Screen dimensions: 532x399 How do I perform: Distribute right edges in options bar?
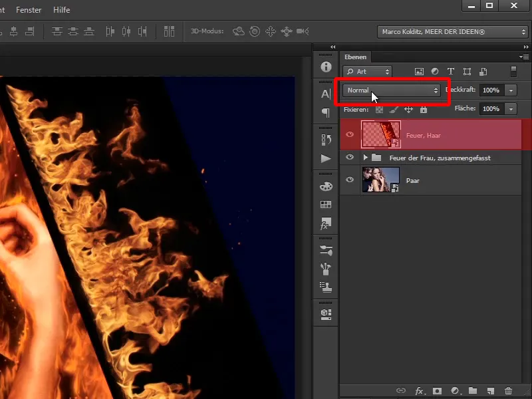click(142, 31)
